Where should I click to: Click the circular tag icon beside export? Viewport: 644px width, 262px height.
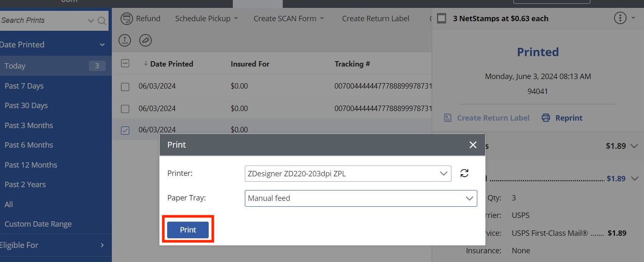coord(145,40)
